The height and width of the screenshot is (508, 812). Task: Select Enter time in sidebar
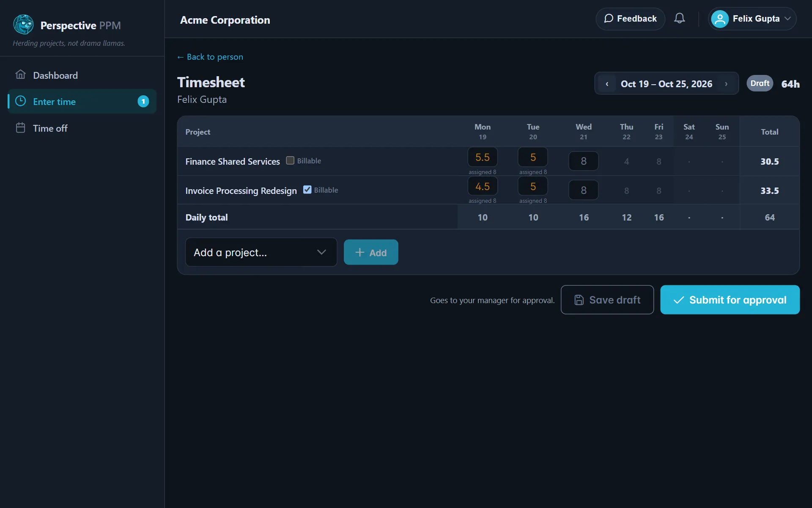[82, 102]
